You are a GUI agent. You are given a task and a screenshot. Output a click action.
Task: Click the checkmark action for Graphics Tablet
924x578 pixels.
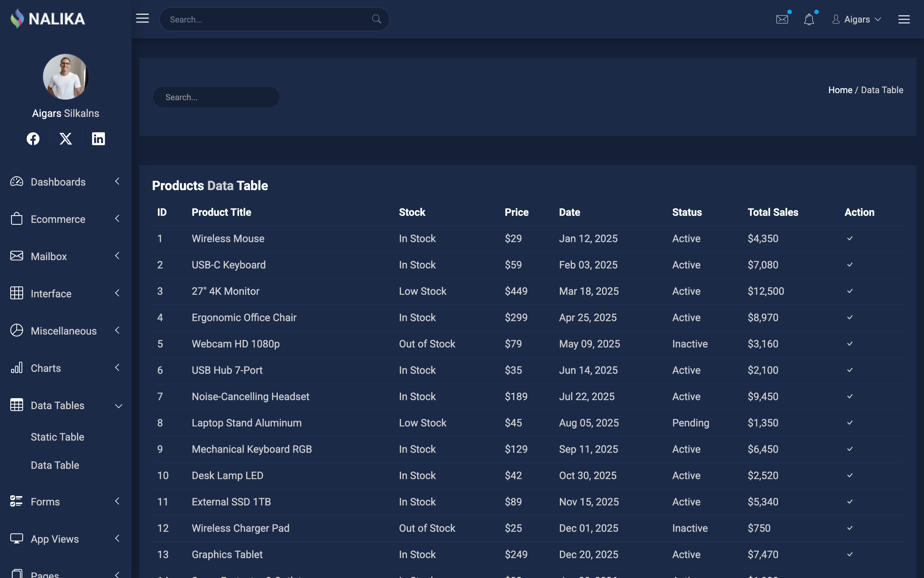click(850, 555)
